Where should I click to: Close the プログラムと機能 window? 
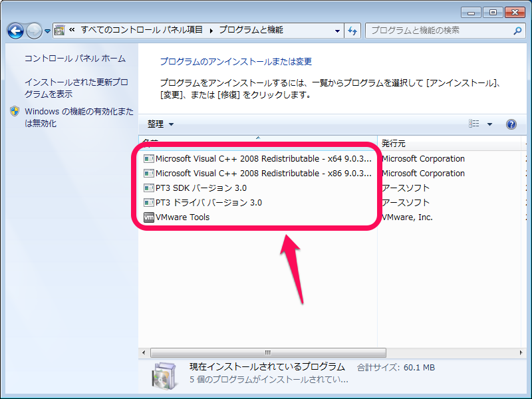click(515, 13)
